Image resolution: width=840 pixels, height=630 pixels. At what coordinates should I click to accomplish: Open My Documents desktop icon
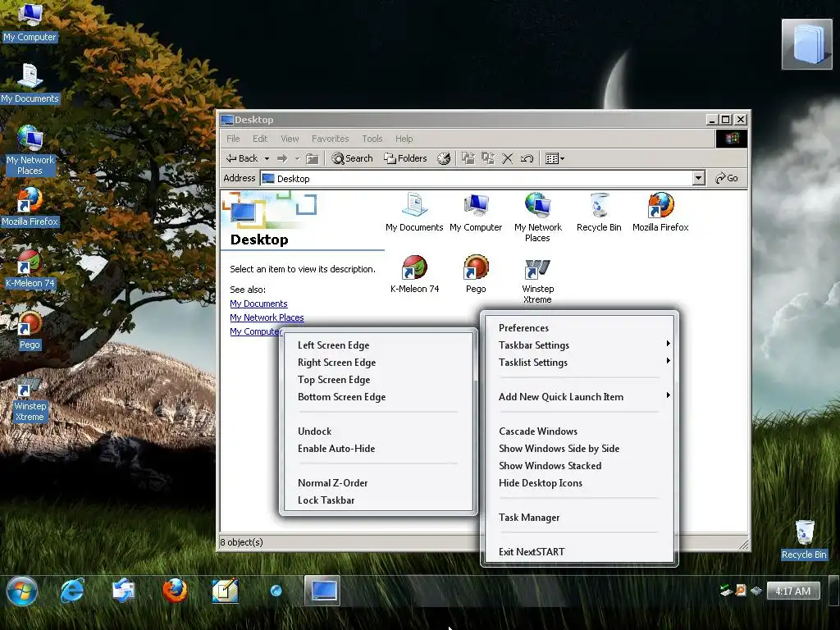30,83
